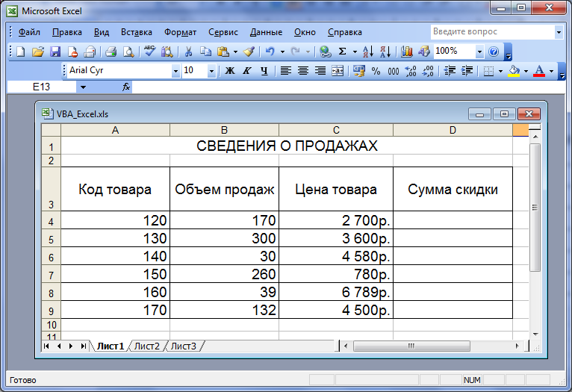Expand the Name Box dropdown arrow
The height and width of the screenshot is (392, 572).
click(x=83, y=87)
